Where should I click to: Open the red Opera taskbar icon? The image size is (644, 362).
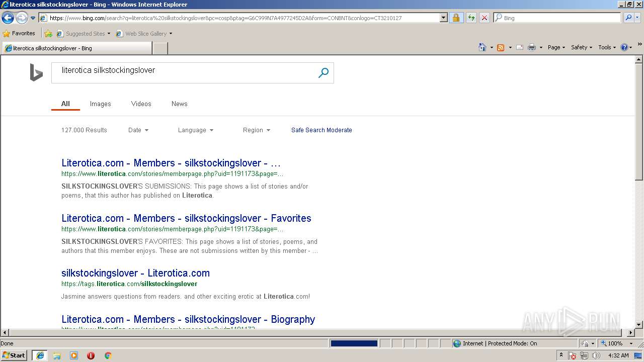91,355
